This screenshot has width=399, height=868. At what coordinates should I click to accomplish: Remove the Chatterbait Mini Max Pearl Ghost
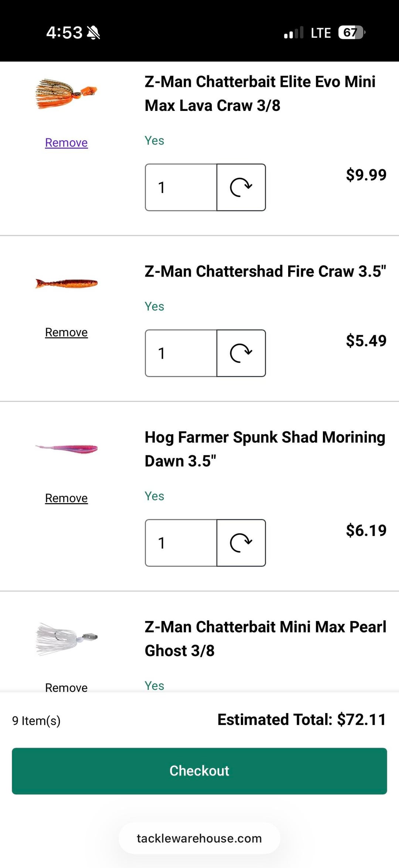pos(66,688)
